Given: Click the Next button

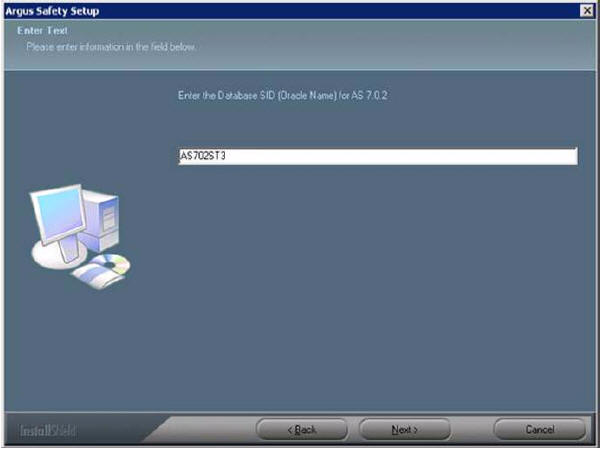Looking at the screenshot, I should coord(404,429).
